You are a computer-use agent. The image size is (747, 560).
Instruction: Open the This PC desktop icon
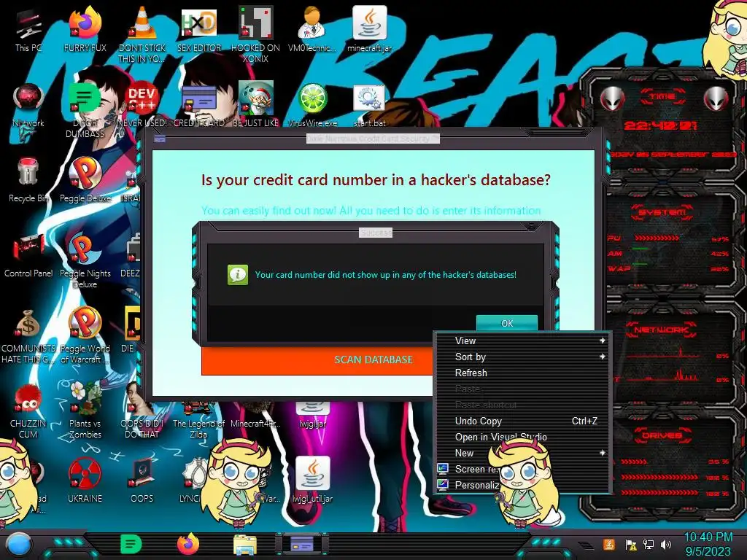coord(28,28)
